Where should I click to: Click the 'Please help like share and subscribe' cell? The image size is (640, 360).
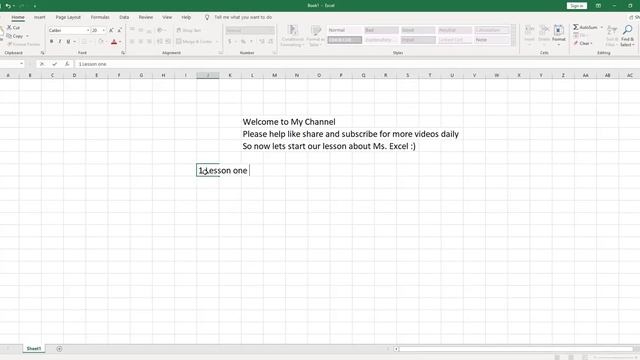pos(351,134)
